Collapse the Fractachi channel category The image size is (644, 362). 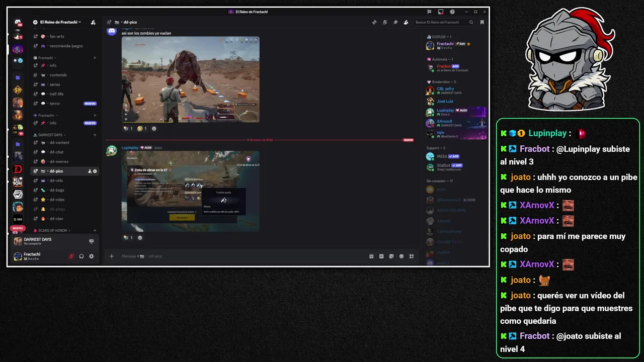click(x=46, y=58)
